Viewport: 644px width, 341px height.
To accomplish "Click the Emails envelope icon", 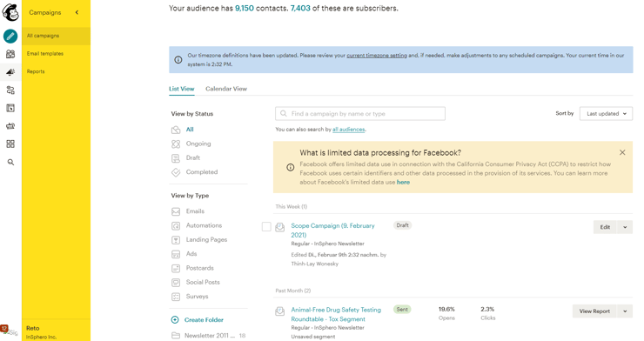I will click(x=176, y=211).
